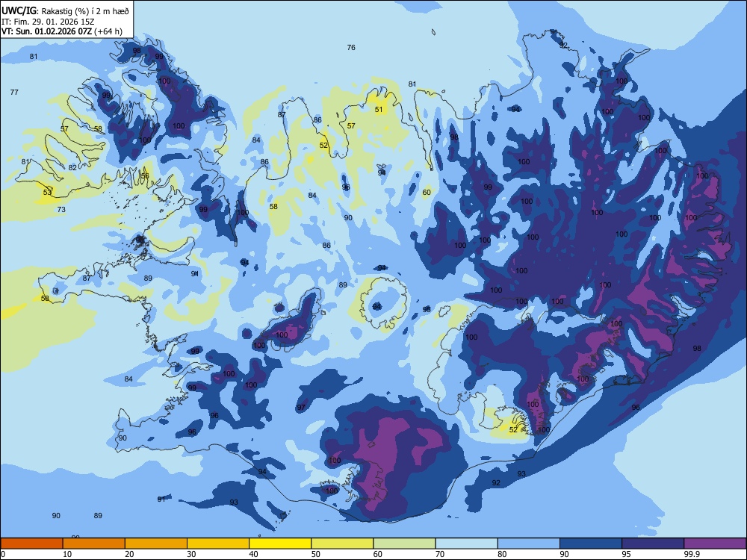Click the 20–30 legend color swatch

click(x=156, y=544)
